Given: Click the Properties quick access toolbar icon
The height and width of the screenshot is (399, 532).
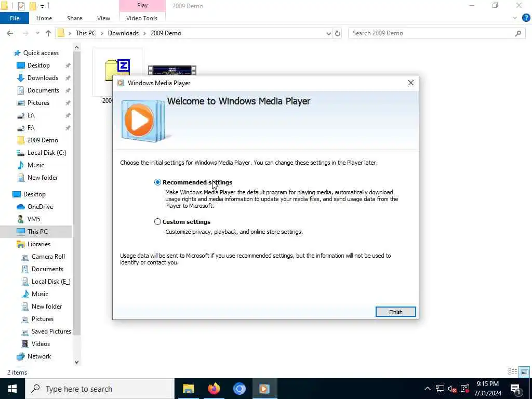Looking at the screenshot, I should [21, 6].
